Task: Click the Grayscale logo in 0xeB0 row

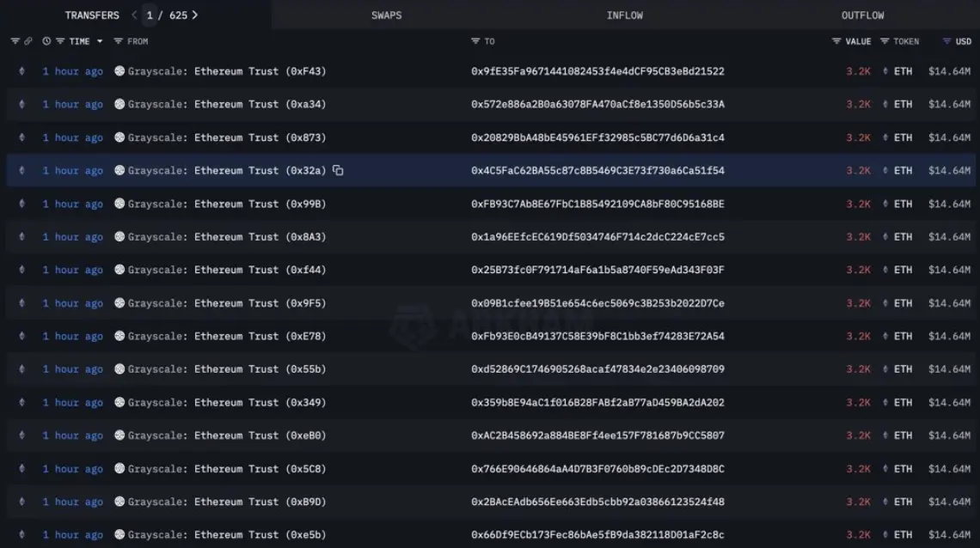Action: (x=119, y=435)
